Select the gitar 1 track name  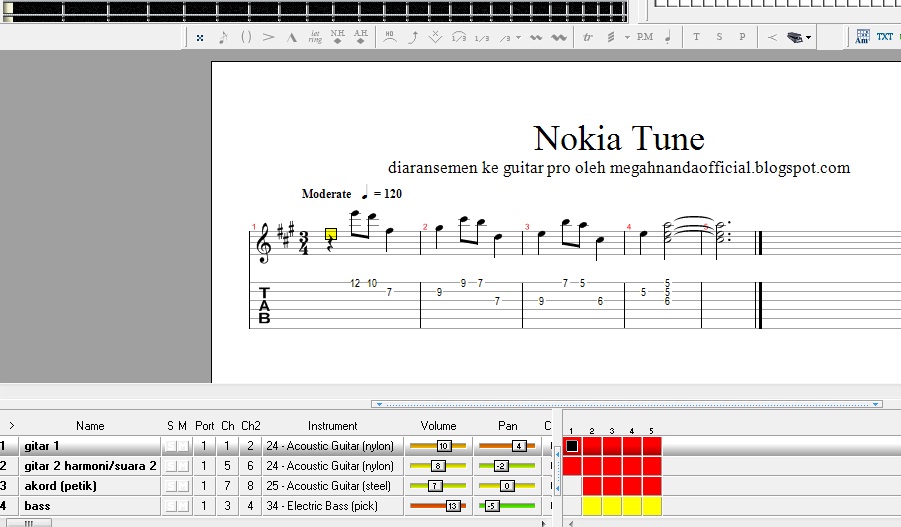[x=41, y=446]
